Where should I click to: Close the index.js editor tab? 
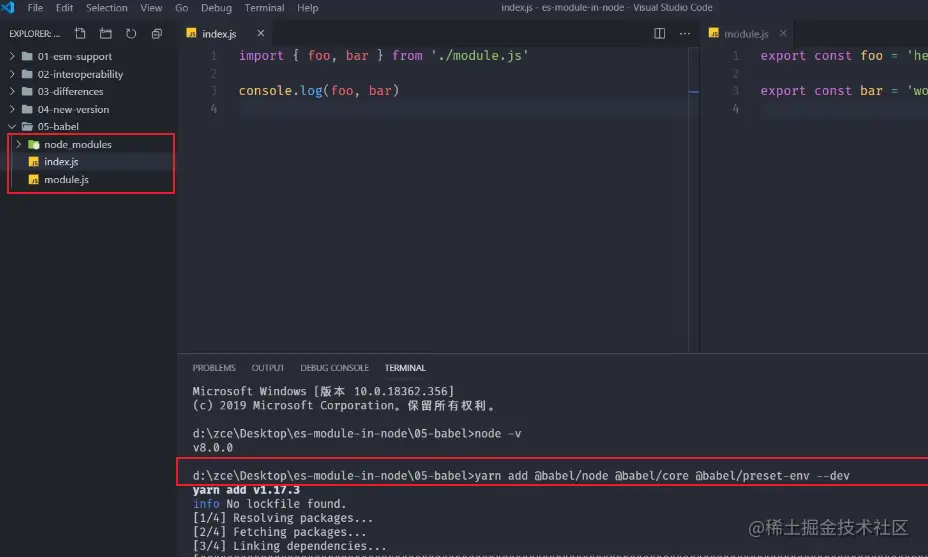[260, 33]
